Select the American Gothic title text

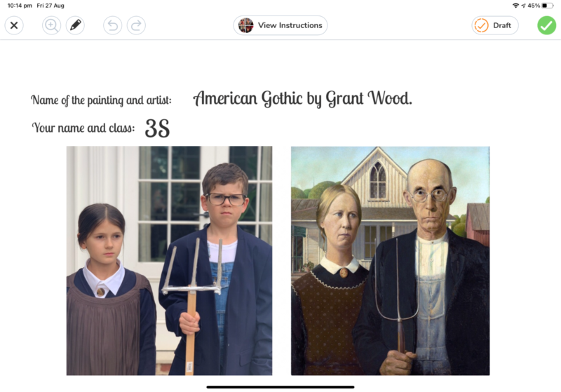[303, 98]
